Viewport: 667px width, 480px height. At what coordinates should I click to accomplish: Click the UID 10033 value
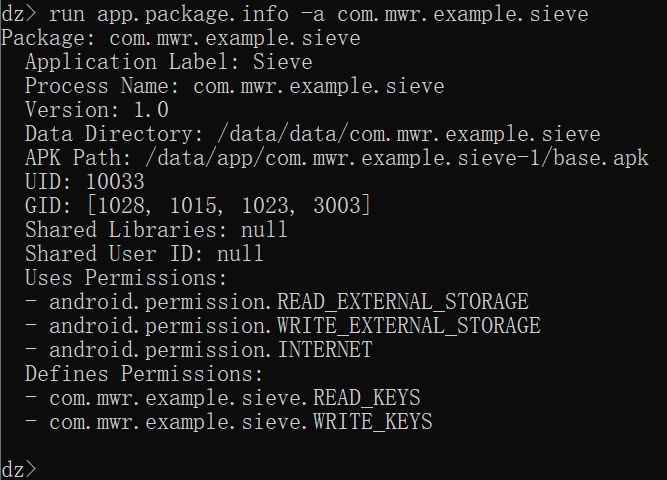click(x=115, y=182)
